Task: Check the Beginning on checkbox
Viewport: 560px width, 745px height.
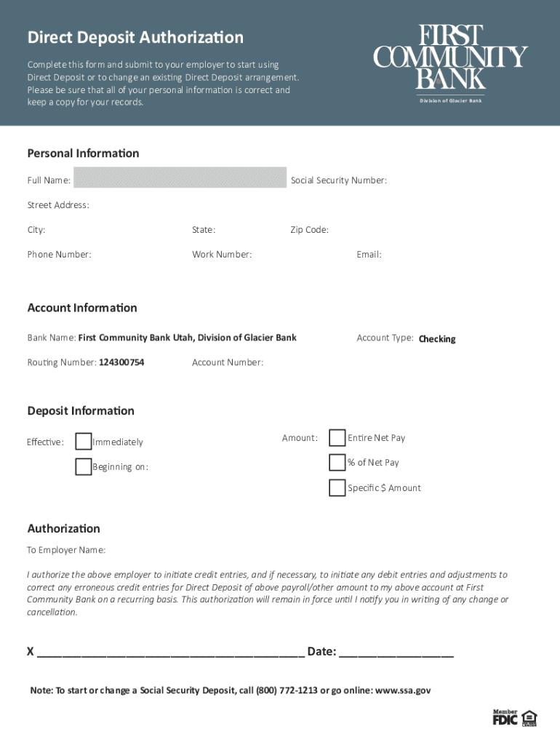Action: click(x=84, y=466)
